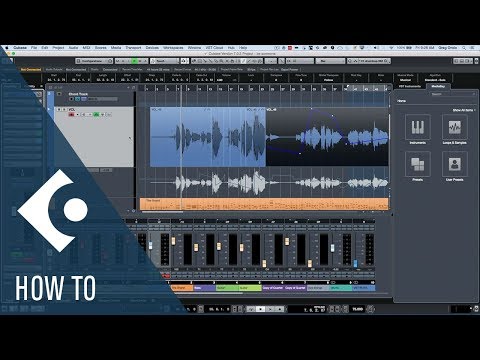Mute the VOL track
Screen dimensions: 480x360
59,110
